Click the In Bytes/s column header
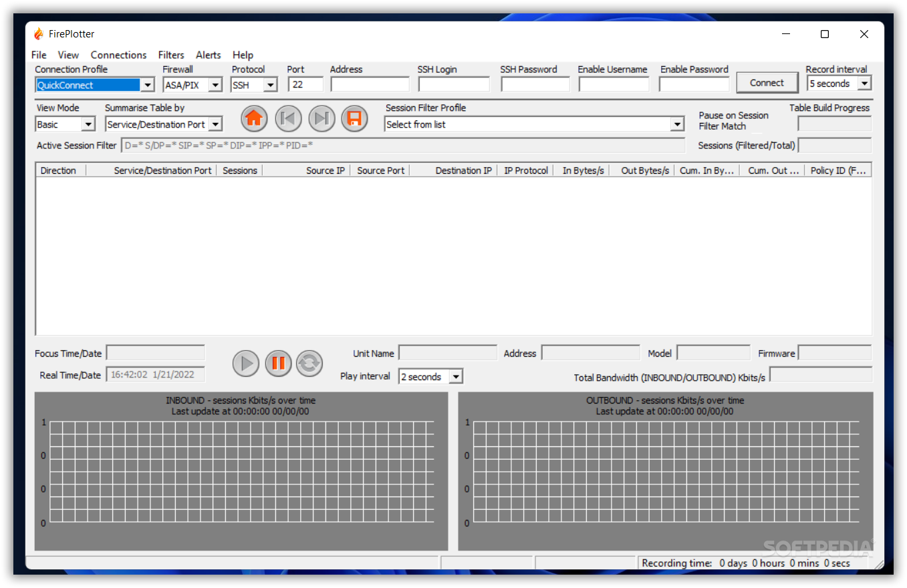This screenshot has width=907, height=588. [581, 170]
